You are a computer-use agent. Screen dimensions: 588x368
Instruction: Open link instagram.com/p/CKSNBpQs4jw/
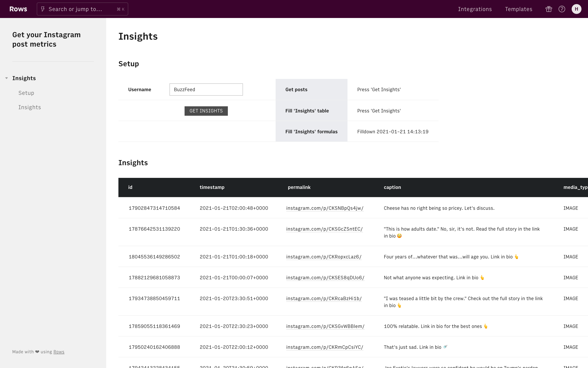325,208
